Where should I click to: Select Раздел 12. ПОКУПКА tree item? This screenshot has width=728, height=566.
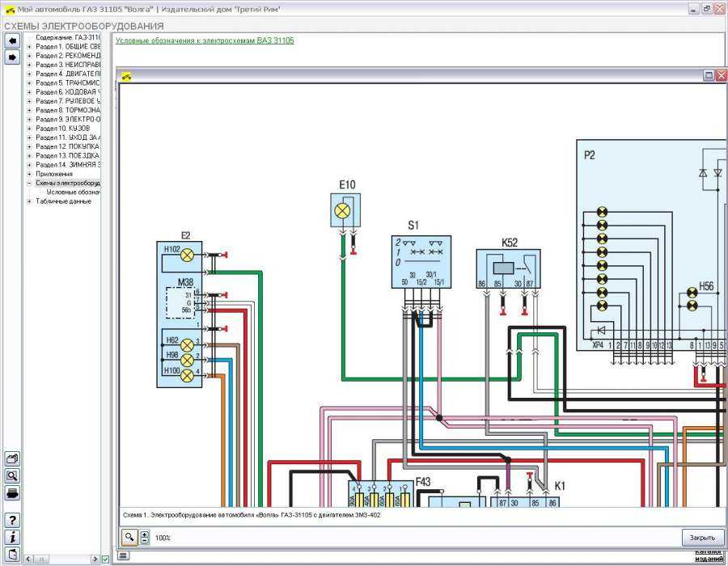click(x=68, y=146)
